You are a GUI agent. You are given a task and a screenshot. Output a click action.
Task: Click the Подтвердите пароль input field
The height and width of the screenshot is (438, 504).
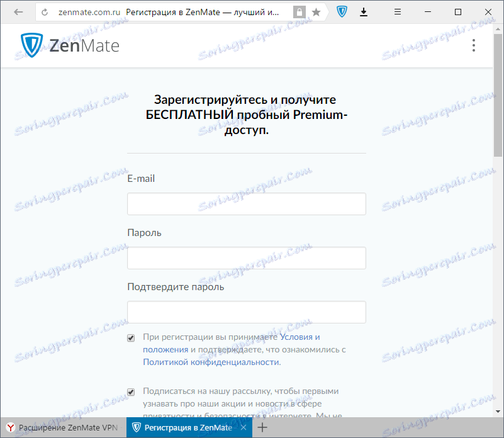247,312
